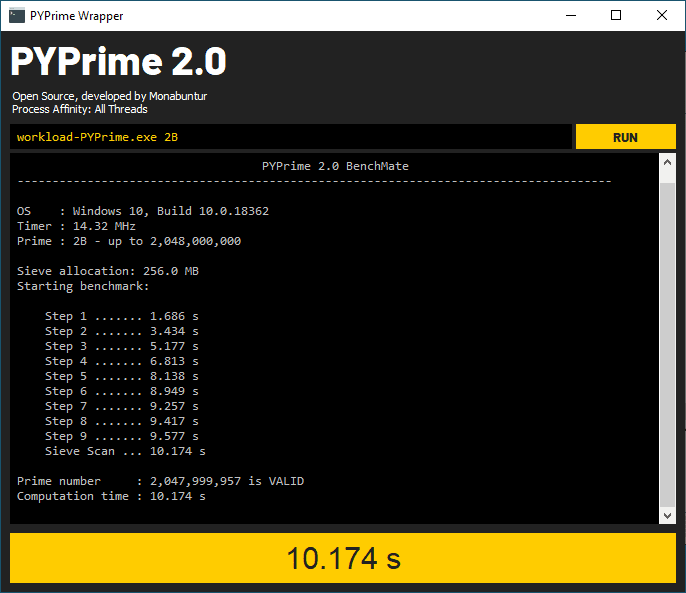This screenshot has height=593, width=686.
Task: Click the 'Process Affinity: All Threads' text
Action: coord(80,109)
